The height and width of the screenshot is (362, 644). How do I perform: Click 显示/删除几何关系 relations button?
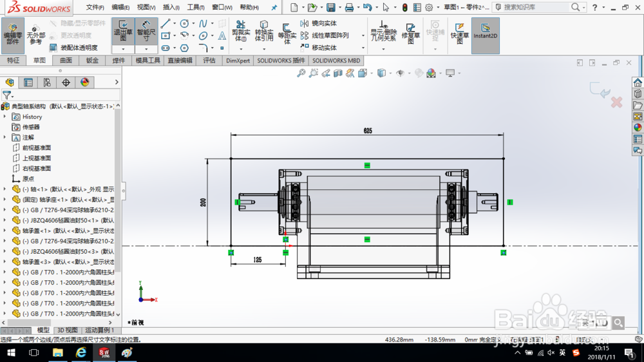383,31
